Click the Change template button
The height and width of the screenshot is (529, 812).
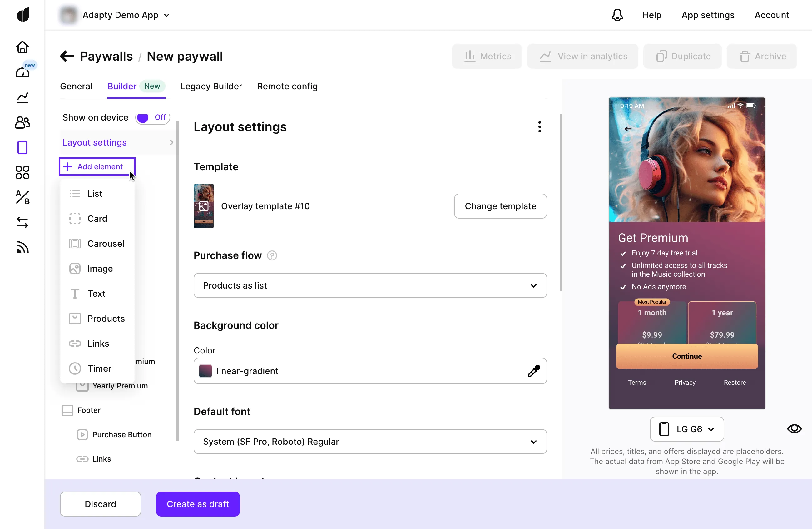tap(500, 206)
